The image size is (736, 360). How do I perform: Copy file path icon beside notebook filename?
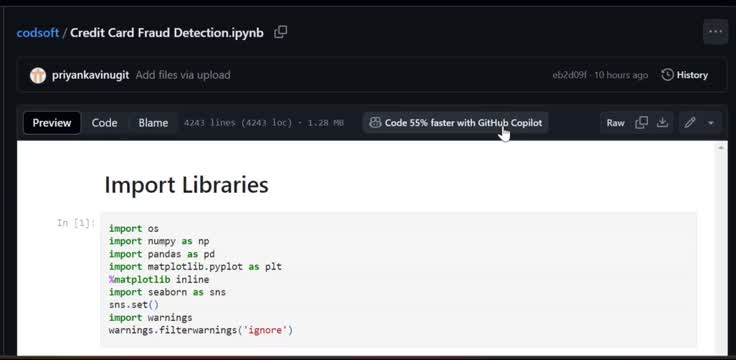pos(280,32)
